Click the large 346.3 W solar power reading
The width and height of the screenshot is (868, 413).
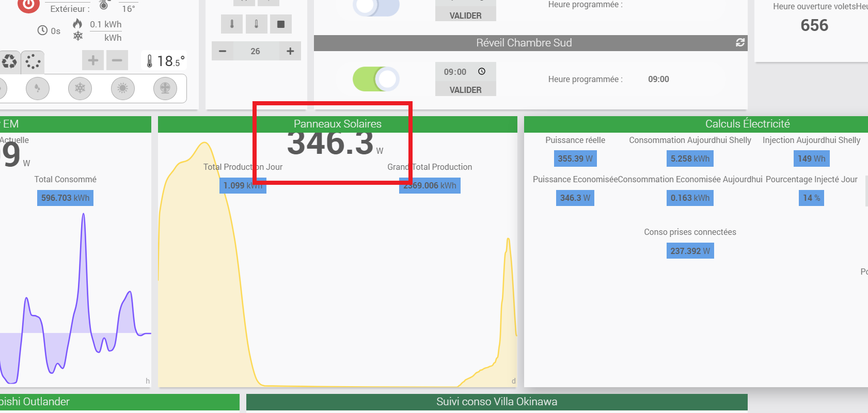(x=335, y=143)
